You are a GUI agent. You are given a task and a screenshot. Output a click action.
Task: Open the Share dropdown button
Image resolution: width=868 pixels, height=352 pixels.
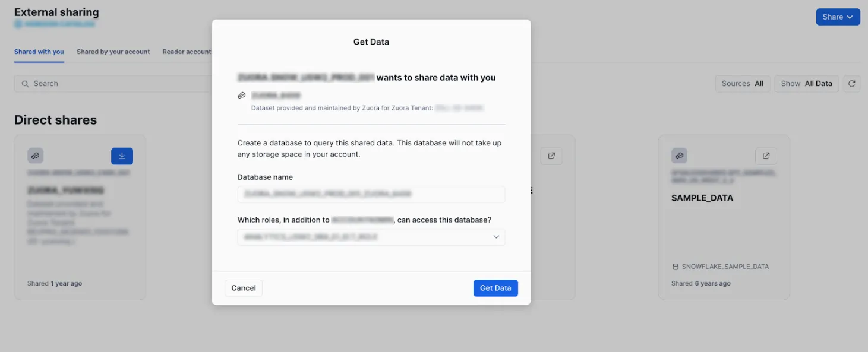coord(838,17)
